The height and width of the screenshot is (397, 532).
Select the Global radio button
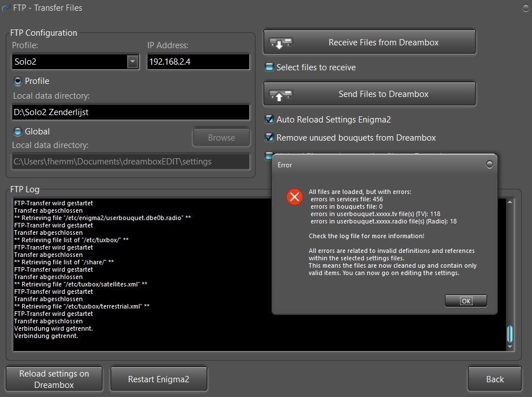pos(18,132)
